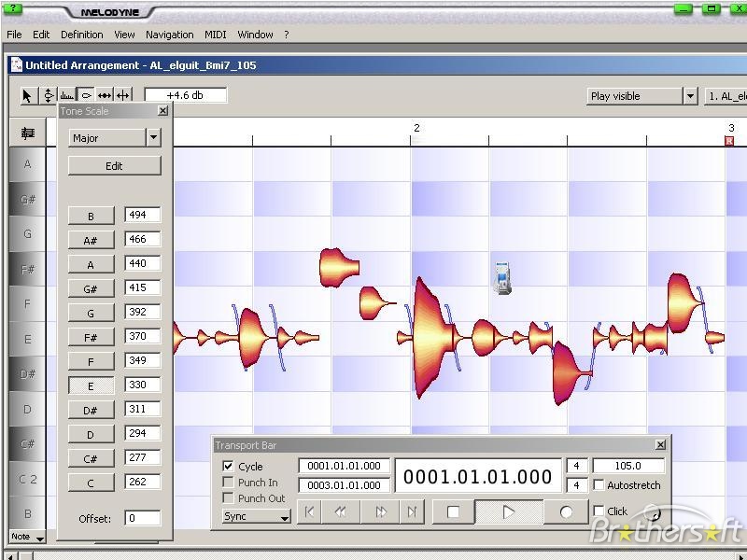Viewport: 747px width, 560px height.
Task: Click the F# note button
Action: coord(91,338)
